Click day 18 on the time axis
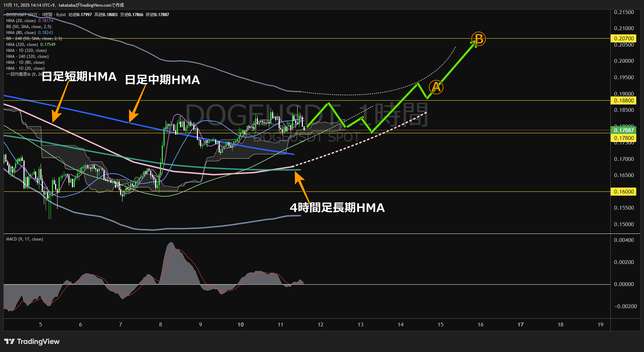This screenshot has width=644, height=352. coord(560,325)
